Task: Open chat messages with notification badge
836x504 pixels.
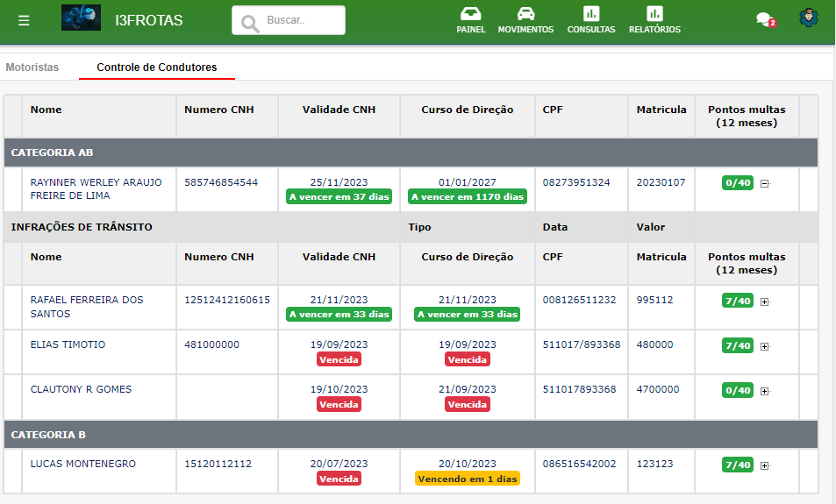Action: [x=766, y=19]
